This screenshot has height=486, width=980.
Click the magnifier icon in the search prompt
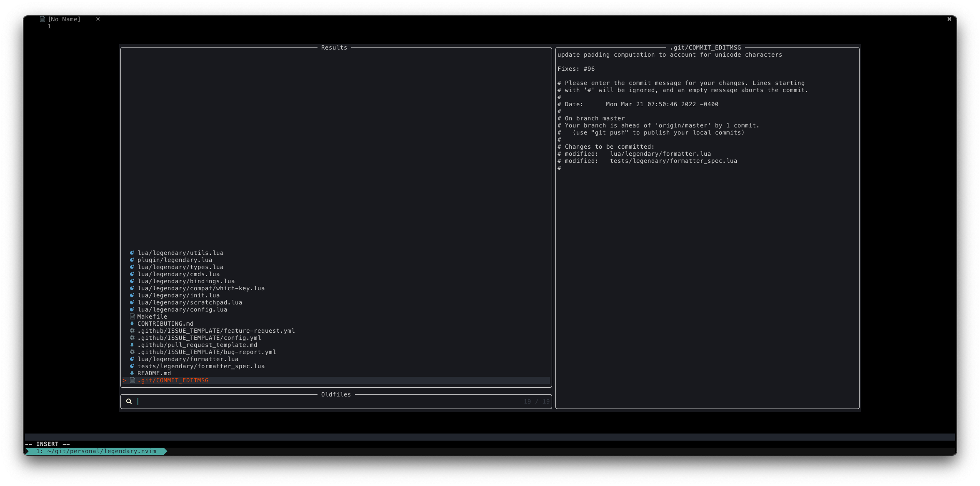click(x=129, y=401)
